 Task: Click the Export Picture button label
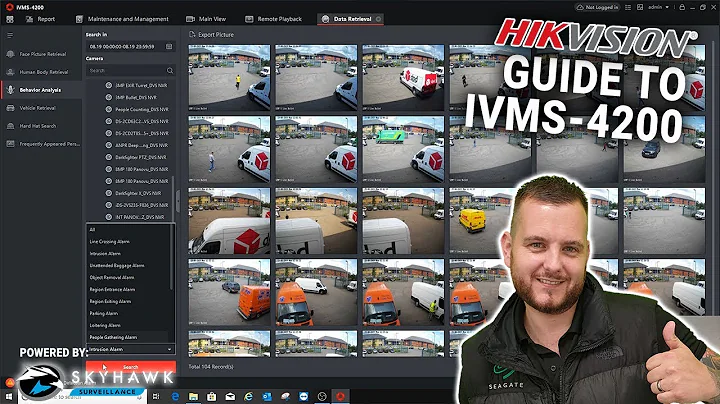pos(216,34)
